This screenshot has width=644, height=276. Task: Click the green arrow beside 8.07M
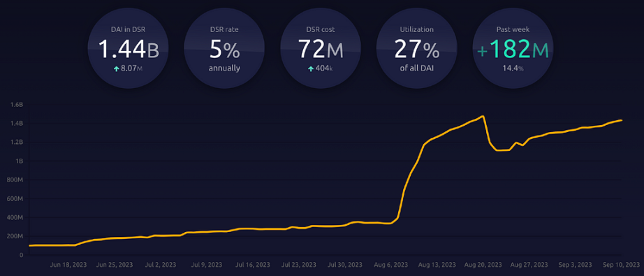(116, 69)
